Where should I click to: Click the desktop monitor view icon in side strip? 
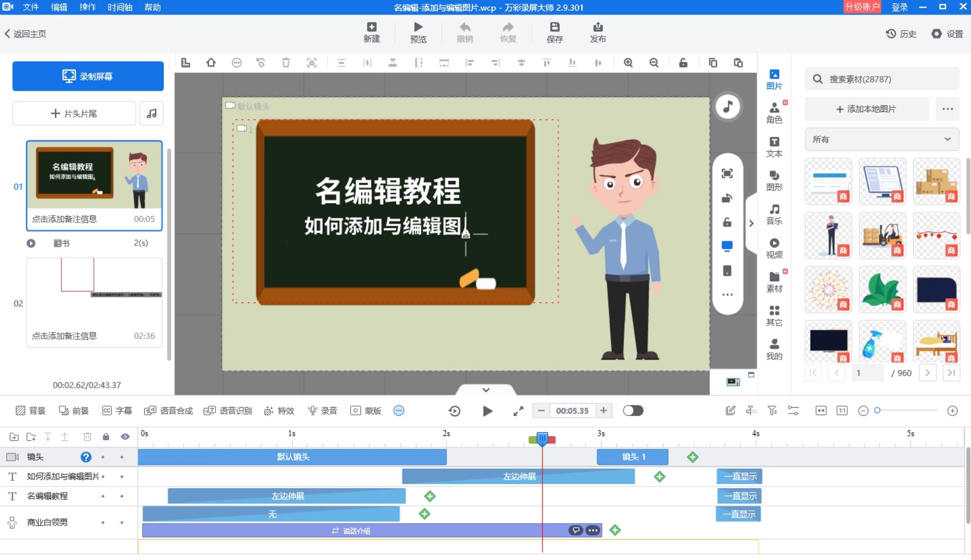tap(727, 246)
